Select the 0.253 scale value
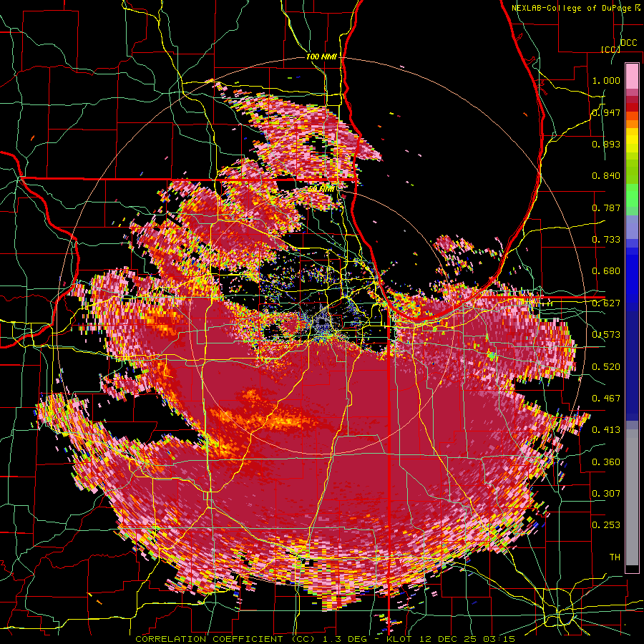 click(x=606, y=525)
